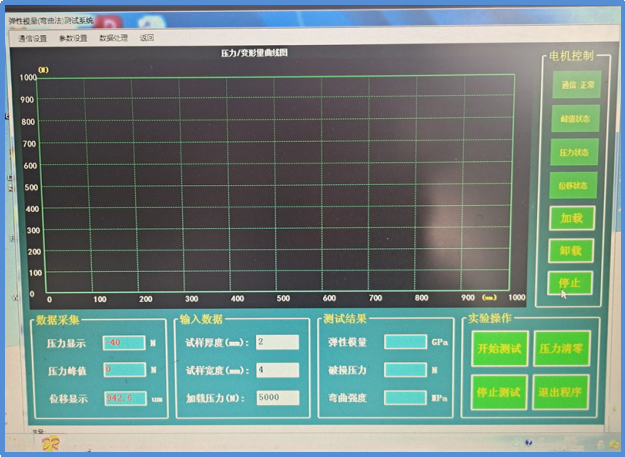Open the 通信设置 menu
625x457 pixels.
point(32,38)
